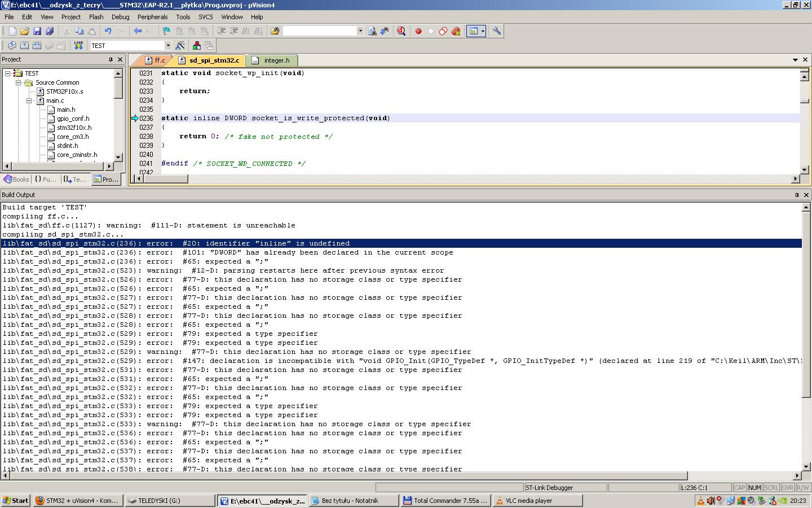Click the Incremental Find binoculars icon
Image resolution: width=812 pixels, height=508 pixels.
coord(385,31)
